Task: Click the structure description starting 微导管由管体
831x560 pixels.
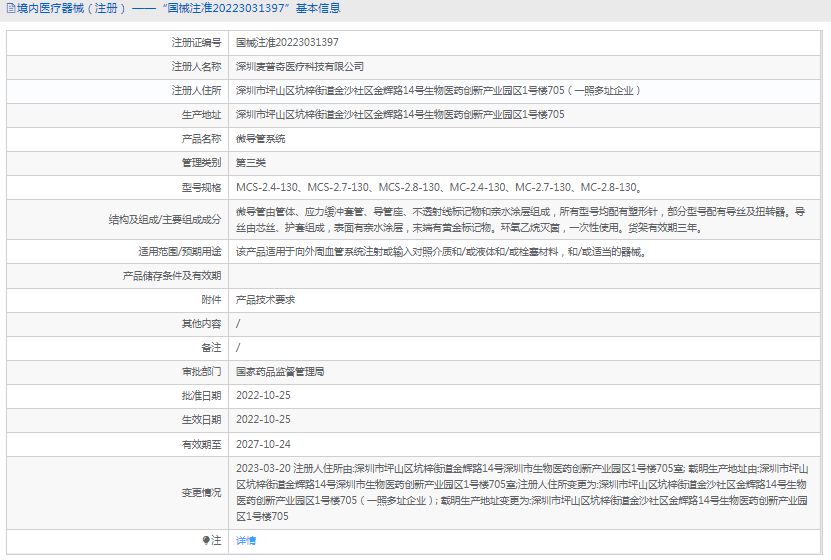Action: (520, 220)
